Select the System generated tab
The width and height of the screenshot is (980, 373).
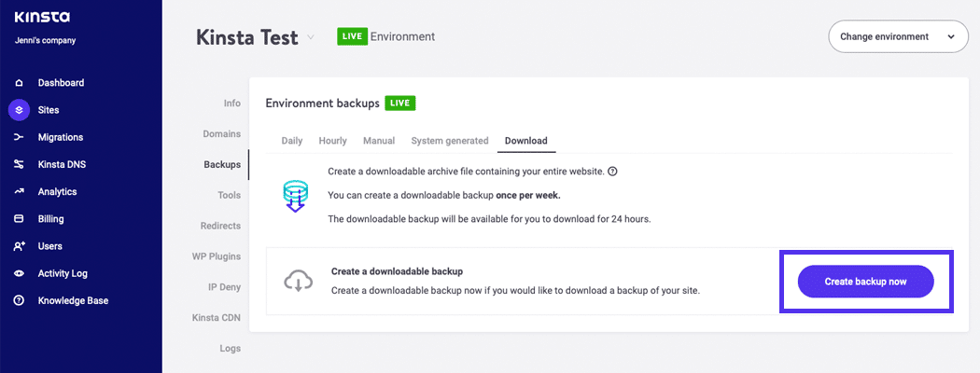449,141
